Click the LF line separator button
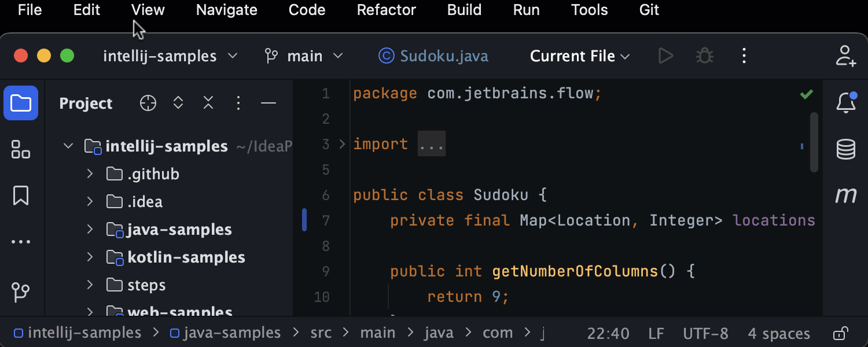This screenshot has width=868, height=347. pyautogui.click(x=656, y=334)
